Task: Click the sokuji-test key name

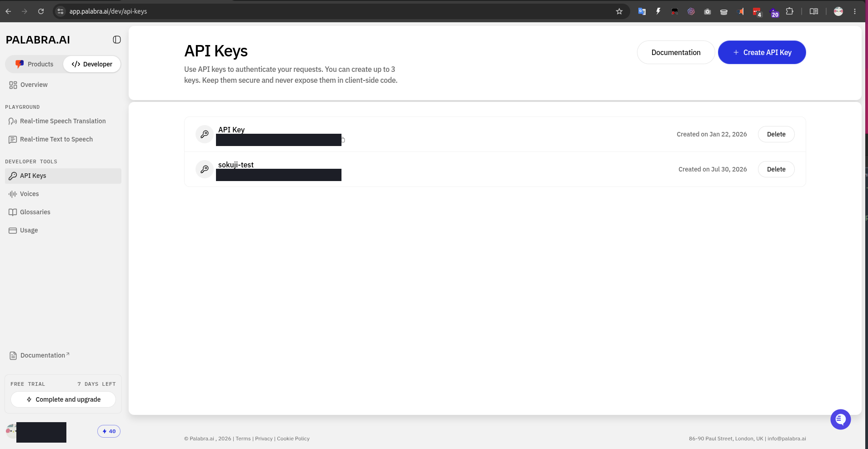Action: point(236,165)
